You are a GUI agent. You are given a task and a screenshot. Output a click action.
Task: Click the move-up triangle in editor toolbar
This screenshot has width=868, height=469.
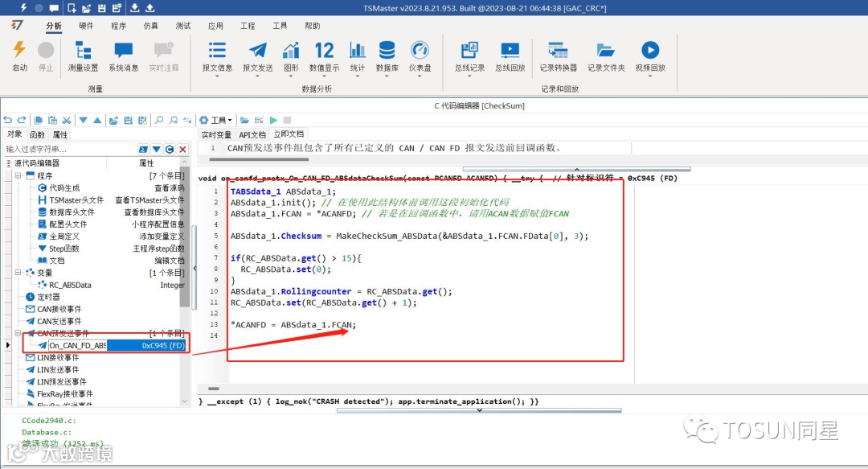pyautogui.click(x=97, y=120)
